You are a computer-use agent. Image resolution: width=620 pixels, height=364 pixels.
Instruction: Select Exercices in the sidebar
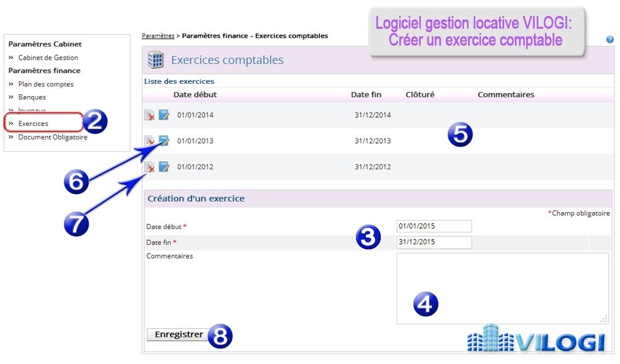click(33, 123)
